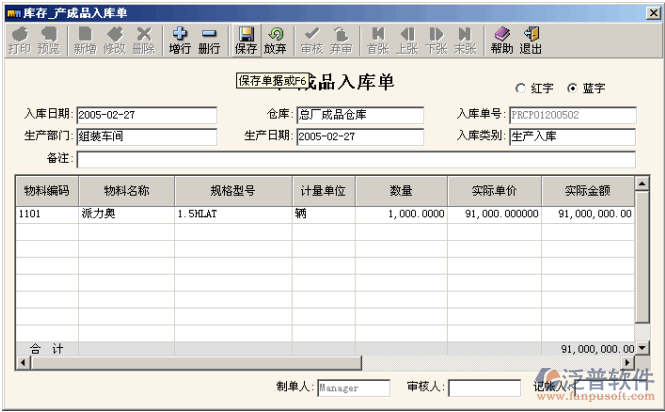Select the 派力奥 cell in the table
Screen dimensions: 665x412
(127, 214)
